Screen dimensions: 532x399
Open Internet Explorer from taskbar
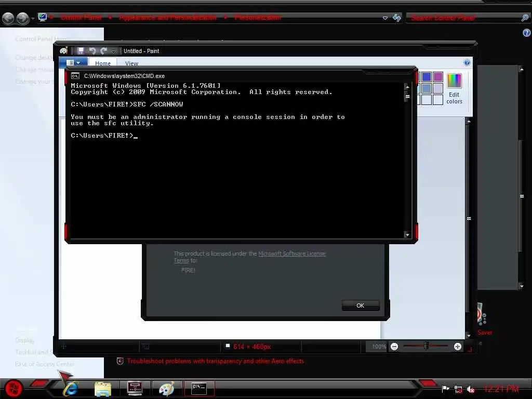[x=71, y=389]
